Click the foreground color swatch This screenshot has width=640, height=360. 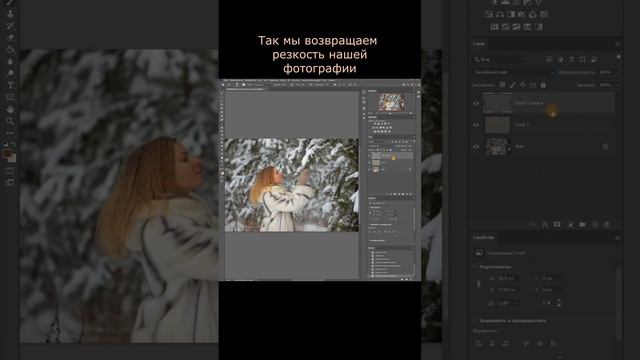[x=7, y=153]
